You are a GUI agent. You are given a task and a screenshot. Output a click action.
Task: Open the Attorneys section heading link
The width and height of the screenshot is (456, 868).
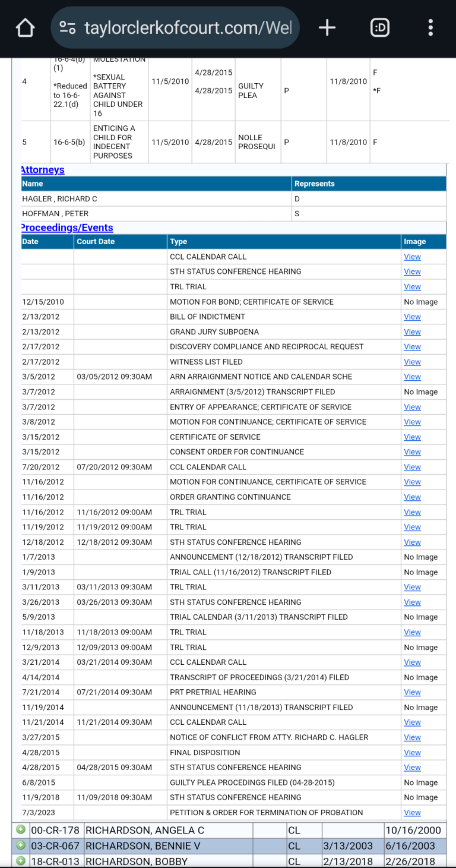pyautogui.click(x=43, y=170)
